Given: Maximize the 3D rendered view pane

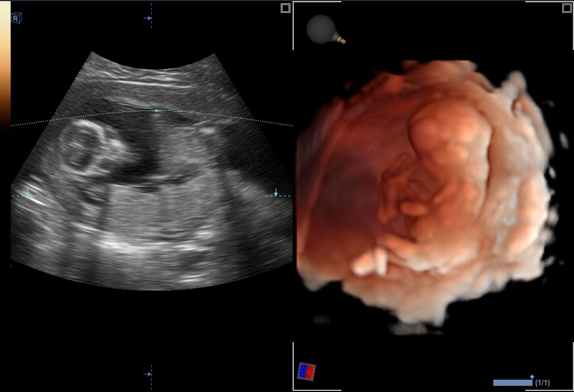Looking at the screenshot, I should (x=567, y=8).
